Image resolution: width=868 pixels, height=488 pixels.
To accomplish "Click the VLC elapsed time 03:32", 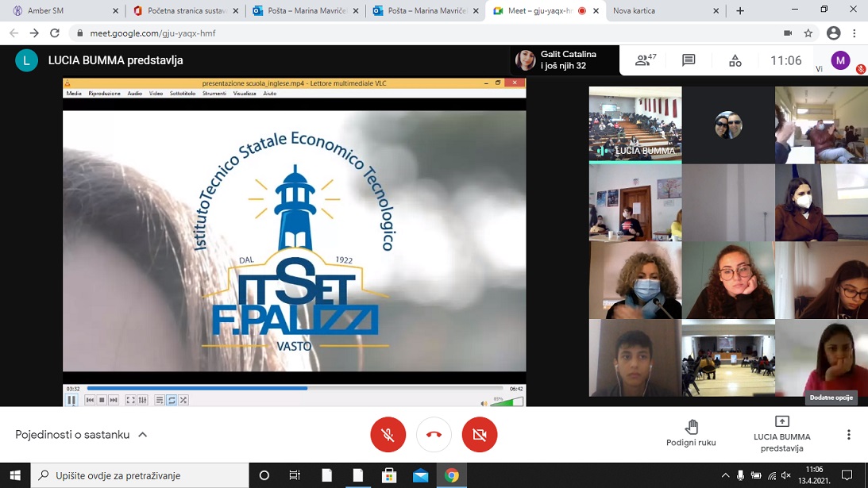I will [x=73, y=388].
